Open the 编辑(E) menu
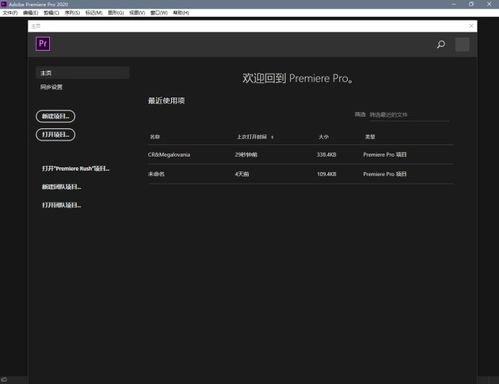Image resolution: width=499 pixels, height=384 pixels. 31,13
